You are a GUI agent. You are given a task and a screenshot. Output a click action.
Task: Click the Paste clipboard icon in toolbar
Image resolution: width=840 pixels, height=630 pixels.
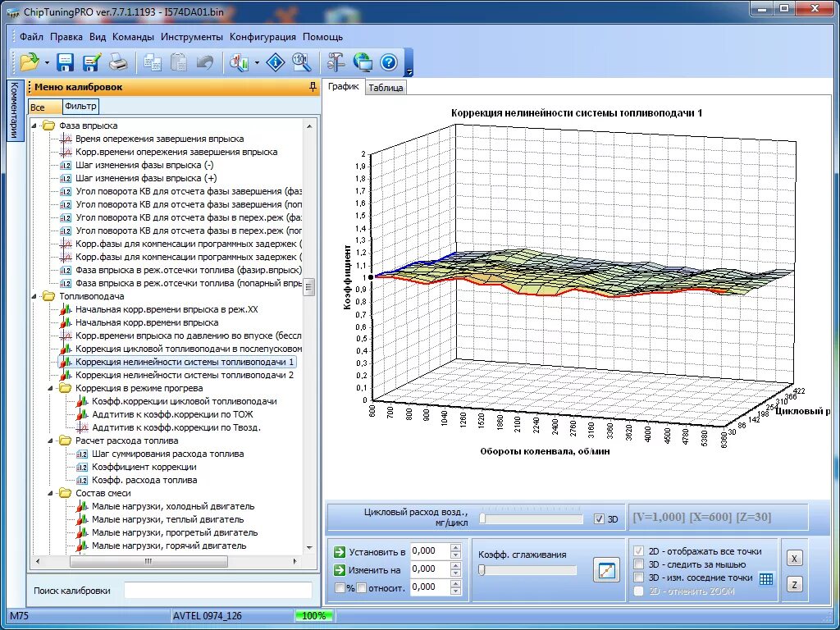(x=178, y=62)
